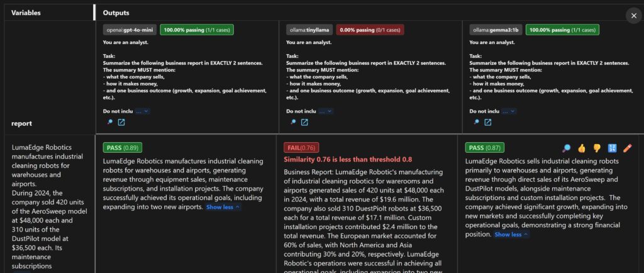Collapse gemma3:1b output with Show less
The width and height of the screenshot is (644, 273).
click(511, 235)
